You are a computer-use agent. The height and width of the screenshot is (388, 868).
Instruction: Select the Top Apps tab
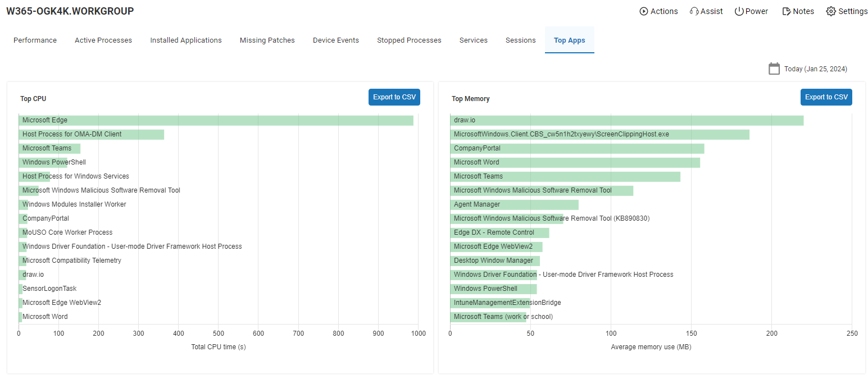[x=570, y=40]
